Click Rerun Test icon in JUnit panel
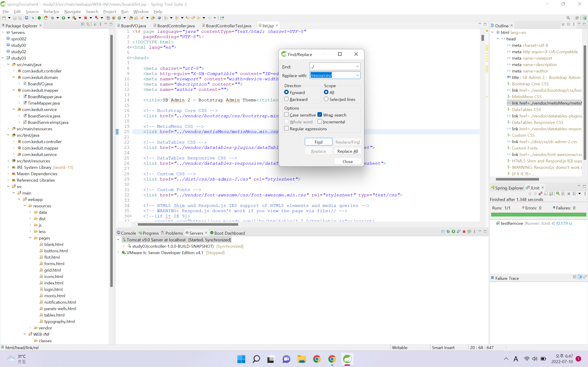Viewport: 588px width, 367px height. coord(558,193)
